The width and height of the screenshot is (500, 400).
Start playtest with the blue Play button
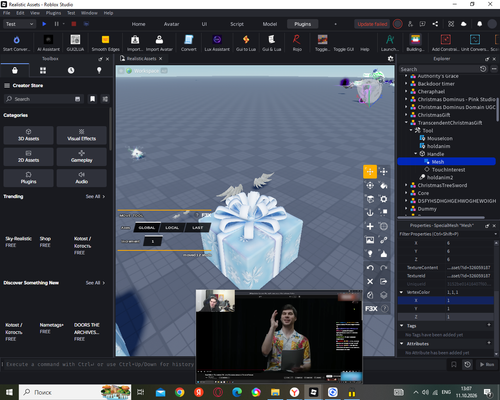[x=44, y=24]
